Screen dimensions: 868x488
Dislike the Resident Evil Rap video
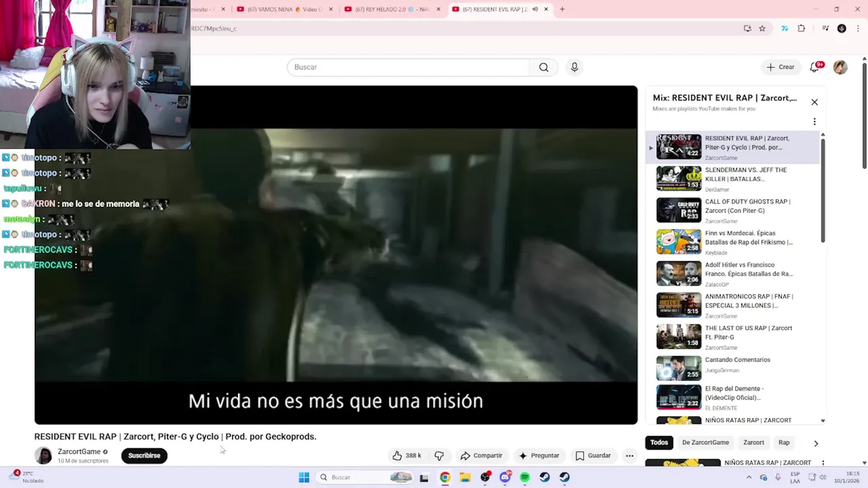(x=439, y=455)
